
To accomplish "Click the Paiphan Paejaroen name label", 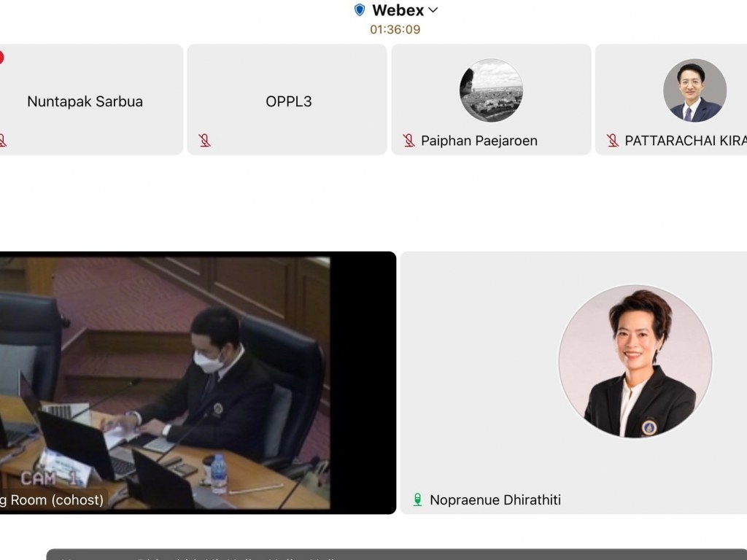I will click(x=479, y=141).
